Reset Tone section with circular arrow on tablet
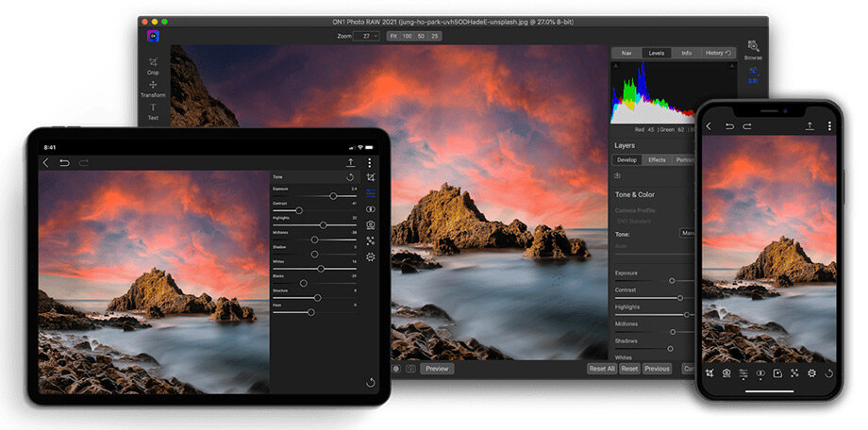868x430 pixels. pyautogui.click(x=350, y=177)
